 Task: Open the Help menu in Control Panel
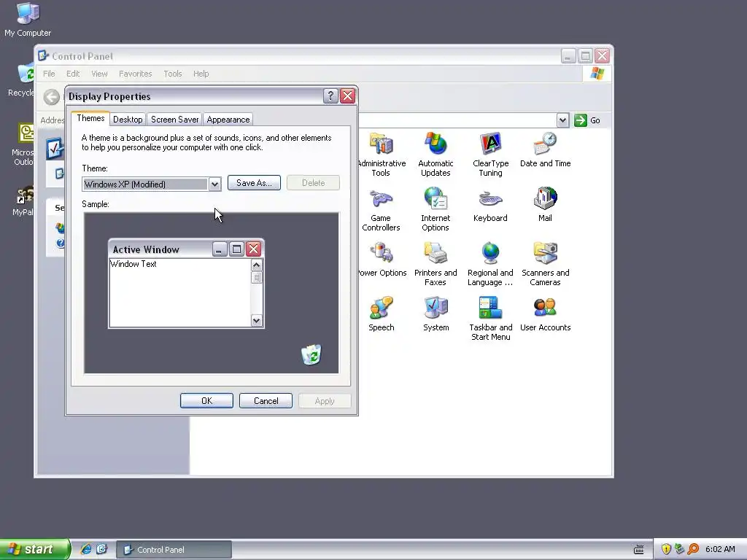pos(201,74)
